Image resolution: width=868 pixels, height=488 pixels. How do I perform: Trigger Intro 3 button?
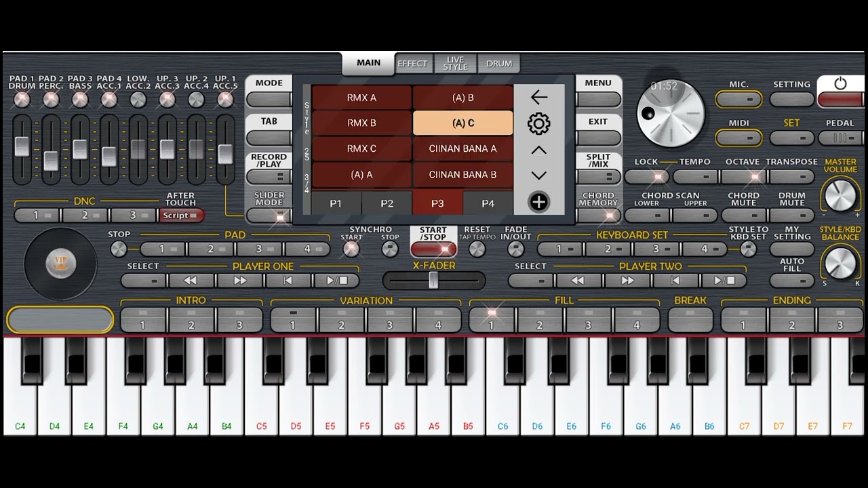[239, 320]
